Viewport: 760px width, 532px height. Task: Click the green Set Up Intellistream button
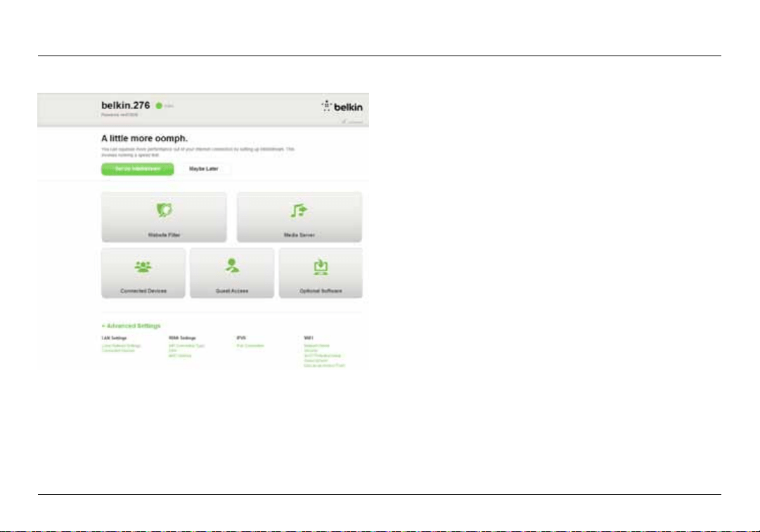point(138,169)
